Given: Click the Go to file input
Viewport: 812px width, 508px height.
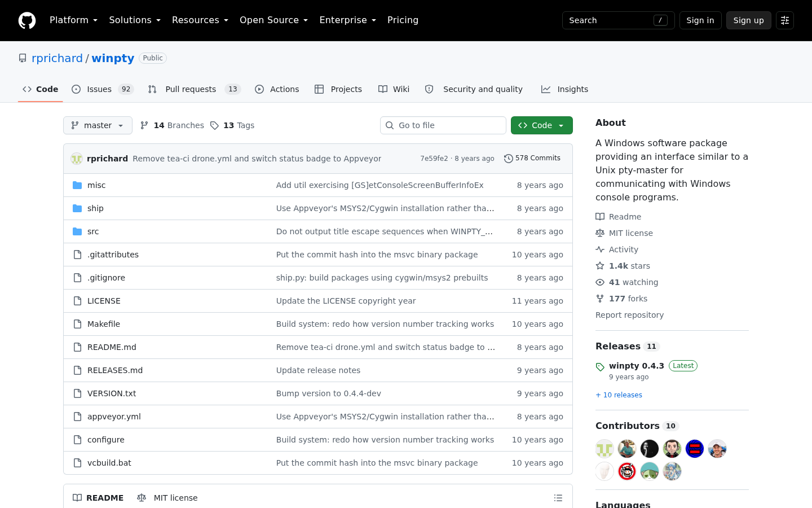Looking at the screenshot, I should 443,125.
